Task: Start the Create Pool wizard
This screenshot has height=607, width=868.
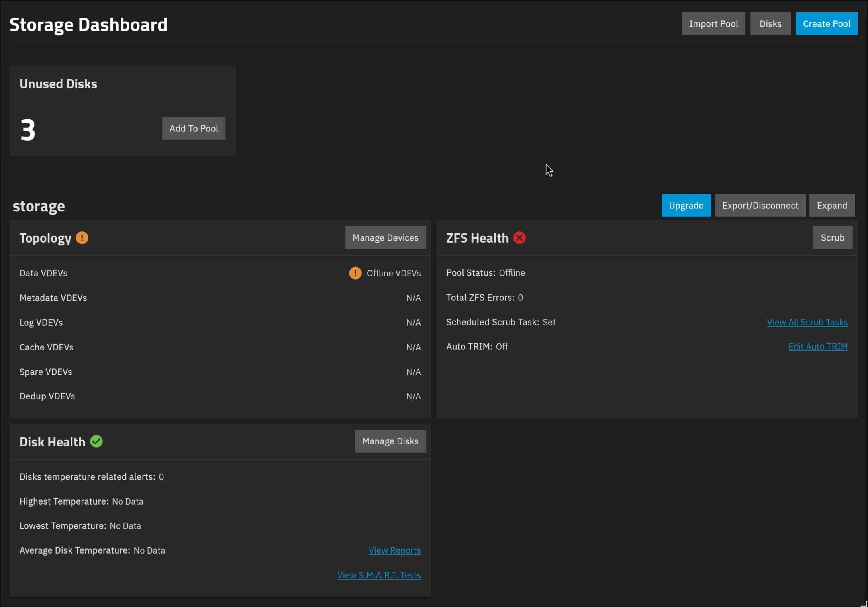Action: click(827, 24)
